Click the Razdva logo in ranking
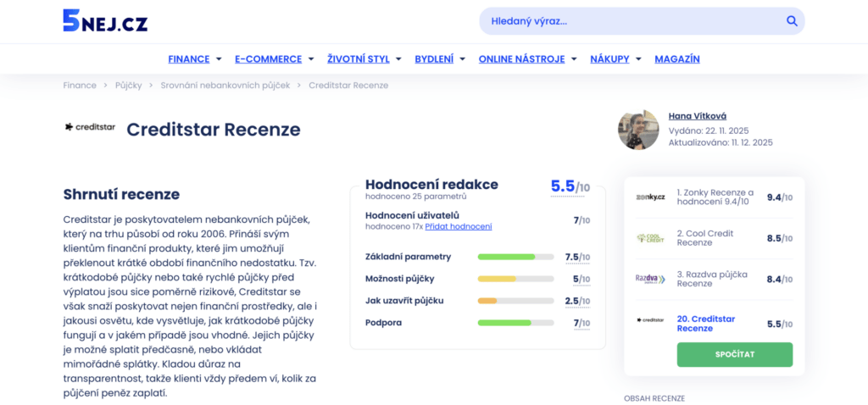 (x=651, y=279)
